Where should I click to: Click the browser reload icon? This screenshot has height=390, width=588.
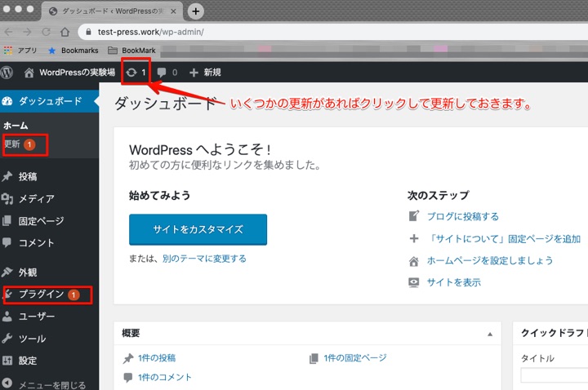pyautogui.click(x=46, y=32)
